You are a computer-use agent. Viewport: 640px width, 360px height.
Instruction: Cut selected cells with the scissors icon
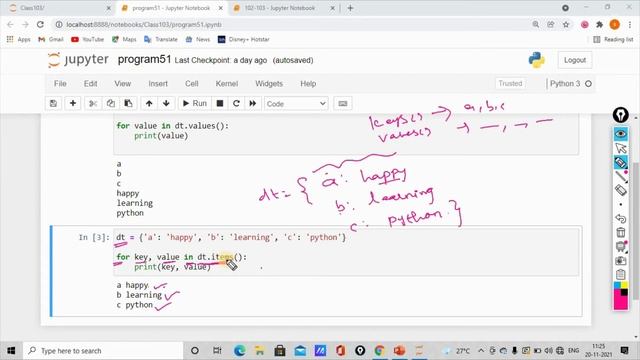(x=93, y=104)
